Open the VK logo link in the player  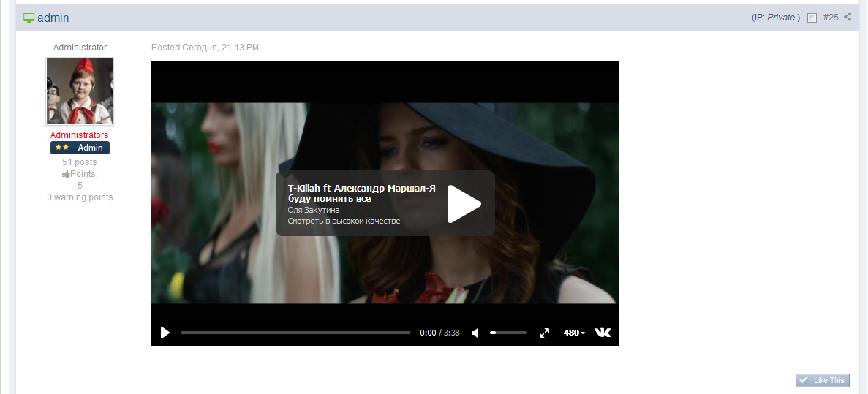click(603, 333)
